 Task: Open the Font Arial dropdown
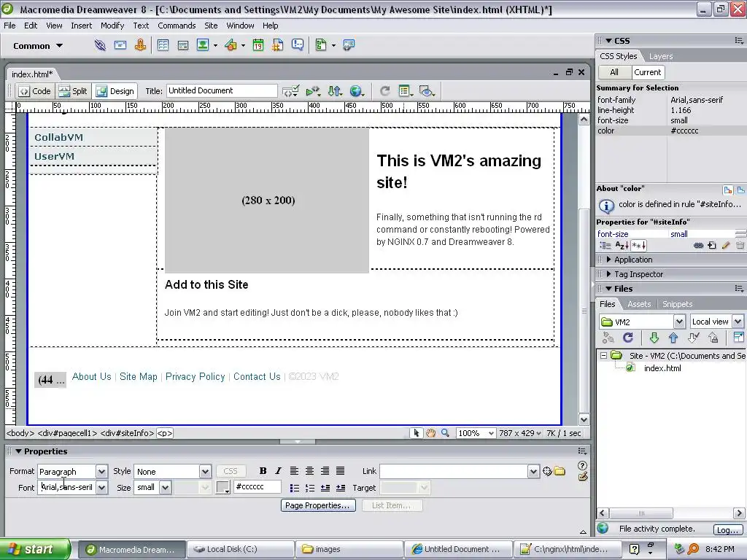coord(101,488)
